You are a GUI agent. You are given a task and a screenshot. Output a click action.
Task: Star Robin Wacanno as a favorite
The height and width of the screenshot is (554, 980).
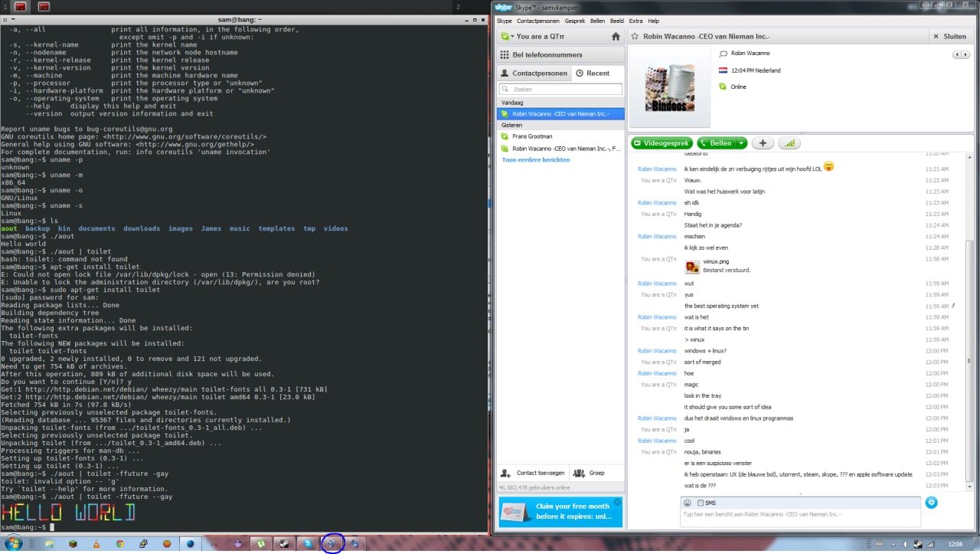635,36
